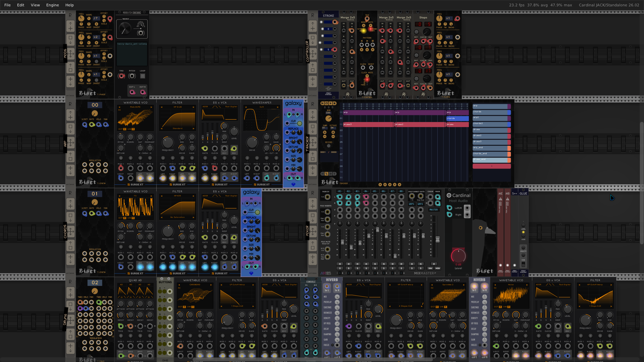The image size is (644, 362).
Task: Select the highlighted tracker timeline view icon
Action: point(326,174)
